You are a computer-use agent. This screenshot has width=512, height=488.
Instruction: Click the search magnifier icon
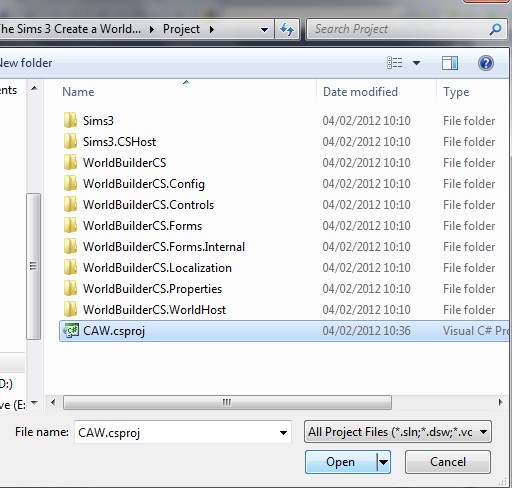pyautogui.click(x=495, y=29)
